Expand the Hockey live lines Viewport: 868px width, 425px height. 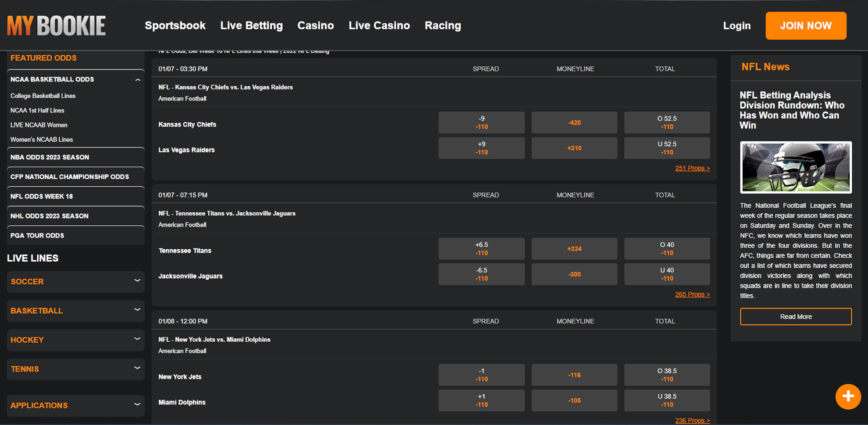tap(75, 340)
